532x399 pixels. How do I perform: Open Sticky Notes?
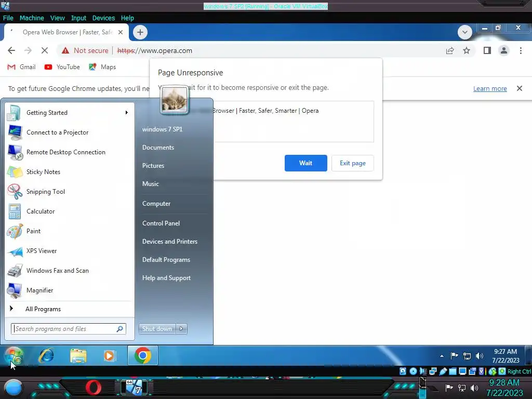click(70, 171)
